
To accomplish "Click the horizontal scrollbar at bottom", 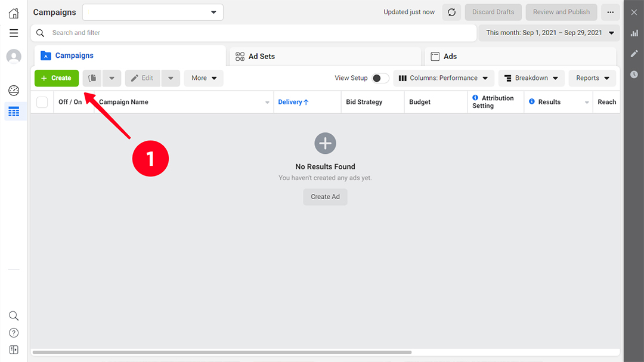I will (222, 352).
